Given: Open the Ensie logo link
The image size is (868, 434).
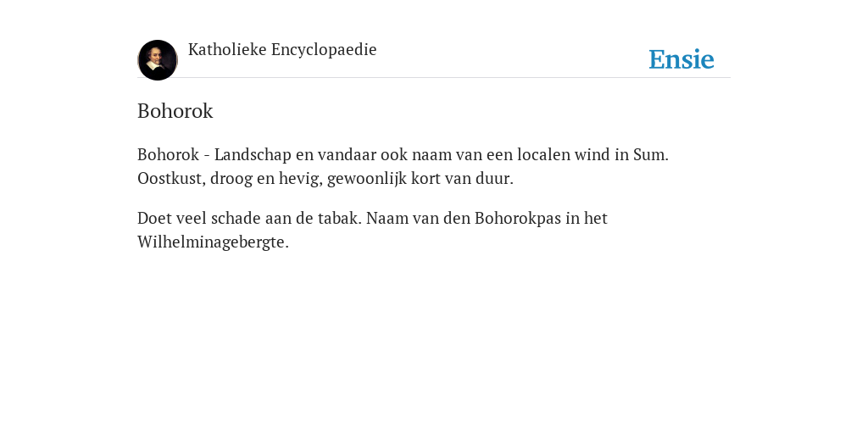Looking at the screenshot, I should pyautogui.click(x=681, y=59).
